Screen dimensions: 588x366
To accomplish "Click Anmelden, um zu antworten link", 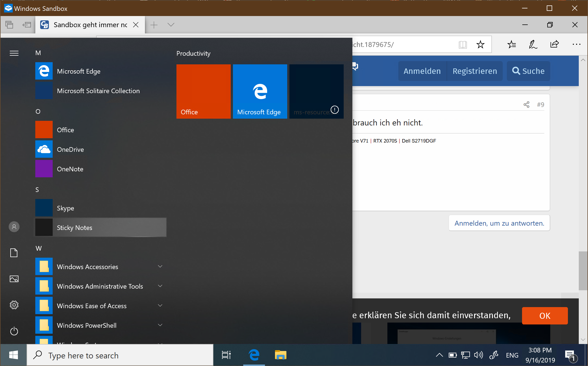I will [x=499, y=223].
